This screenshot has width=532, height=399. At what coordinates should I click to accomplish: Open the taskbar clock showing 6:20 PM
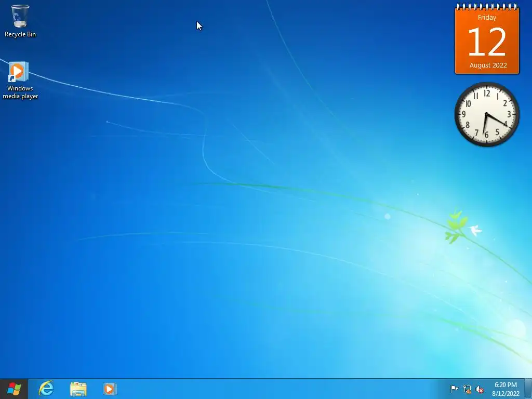(x=506, y=389)
